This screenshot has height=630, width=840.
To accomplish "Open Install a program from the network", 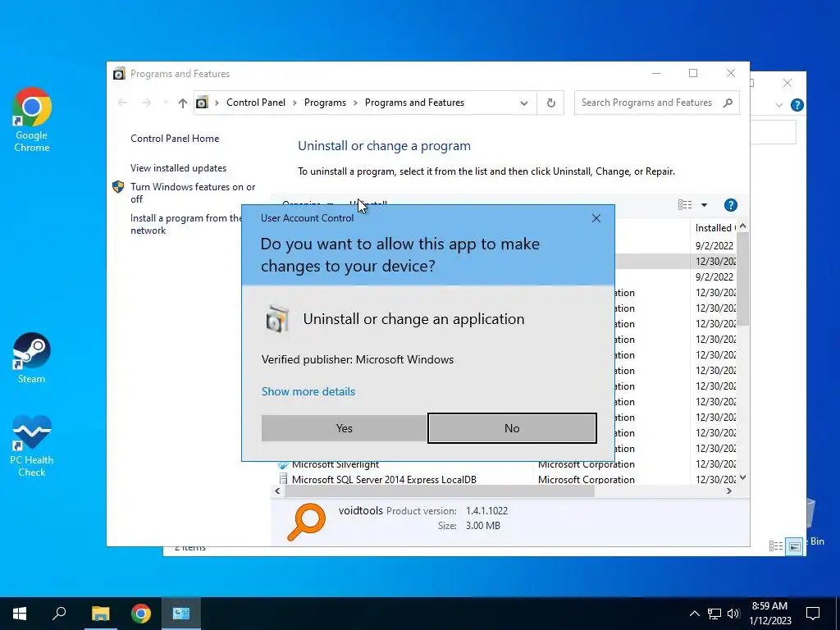I will [x=186, y=224].
